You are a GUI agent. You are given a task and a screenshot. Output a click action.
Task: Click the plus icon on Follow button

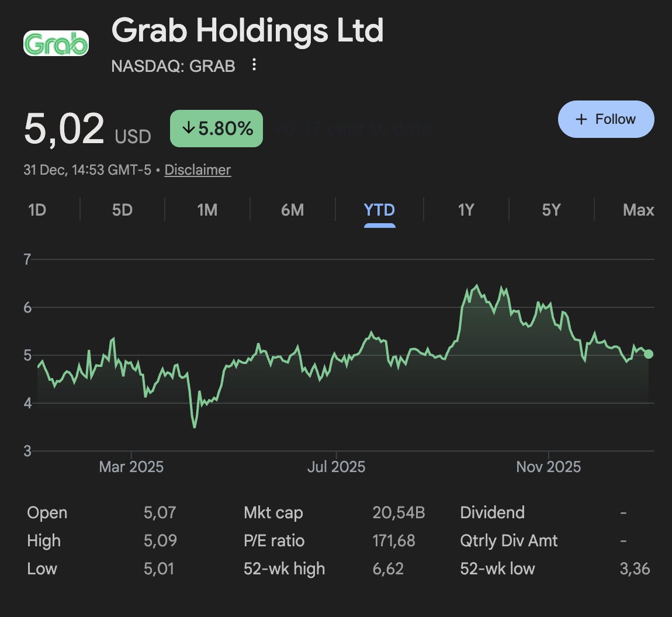[581, 119]
